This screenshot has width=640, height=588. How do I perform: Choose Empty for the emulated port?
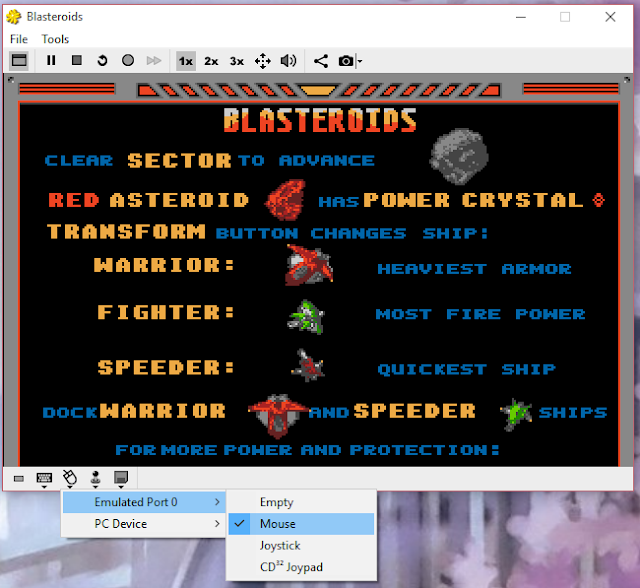301,502
